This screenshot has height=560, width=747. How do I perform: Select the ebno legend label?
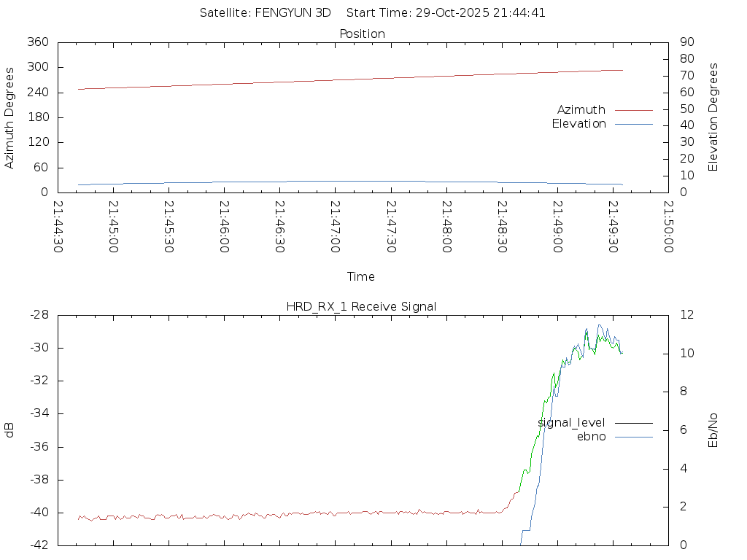(x=591, y=437)
